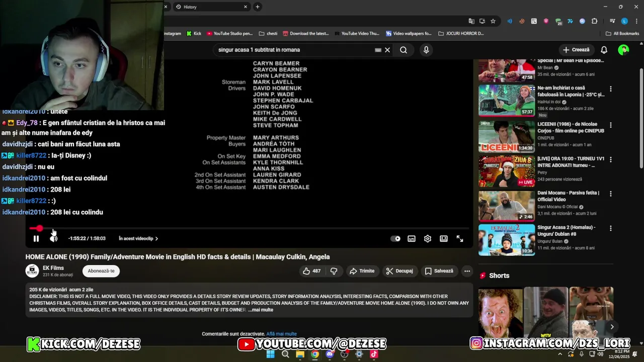Image resolution: width=644 pixels, height=362 pixels.
Task: Open the YouTube notifications bell
Action: 604,50
